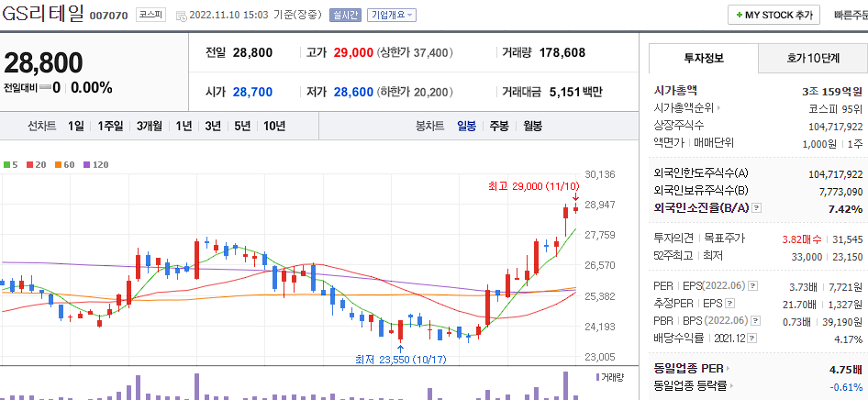
Task: Click the 실시간 badge
Action: (344, 16)
